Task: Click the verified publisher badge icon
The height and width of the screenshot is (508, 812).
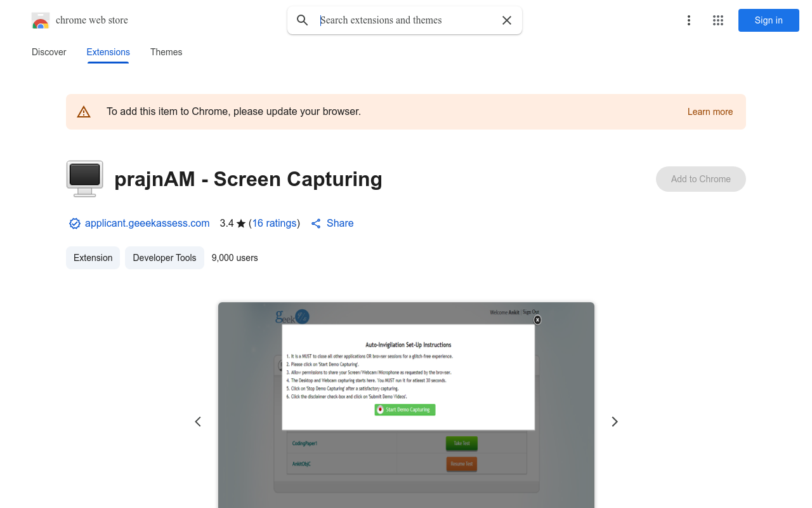Action: coord(75,224)
